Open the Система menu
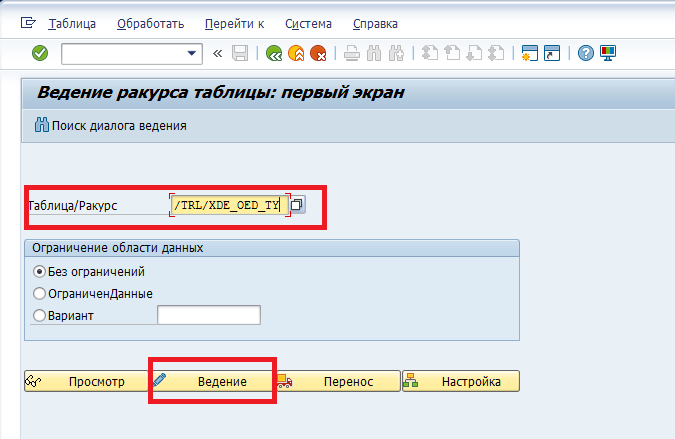This screenshot has width=675, height=439. coord(309,23)
